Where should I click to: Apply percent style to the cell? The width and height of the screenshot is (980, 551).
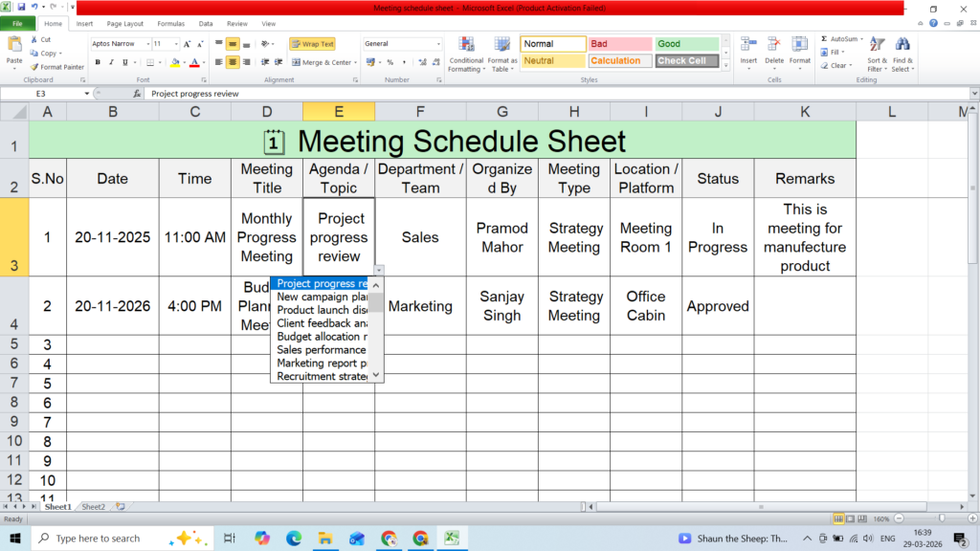pos(390,62)
